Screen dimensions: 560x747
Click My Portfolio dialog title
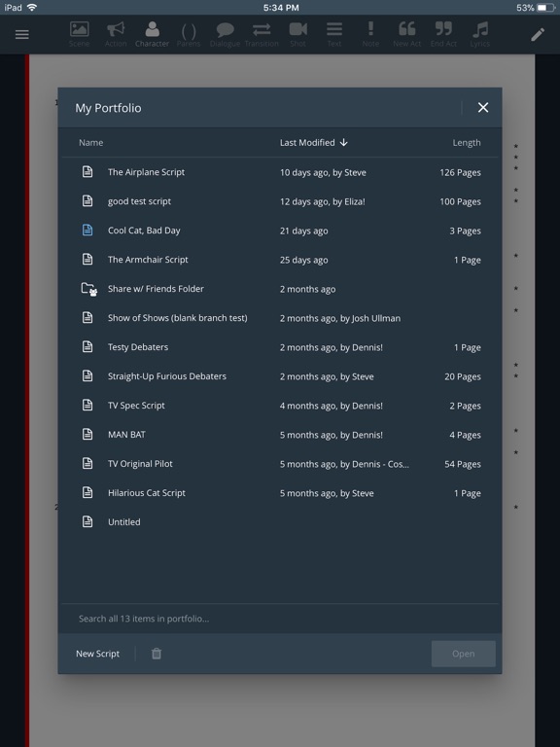click(x=108, y=108)
